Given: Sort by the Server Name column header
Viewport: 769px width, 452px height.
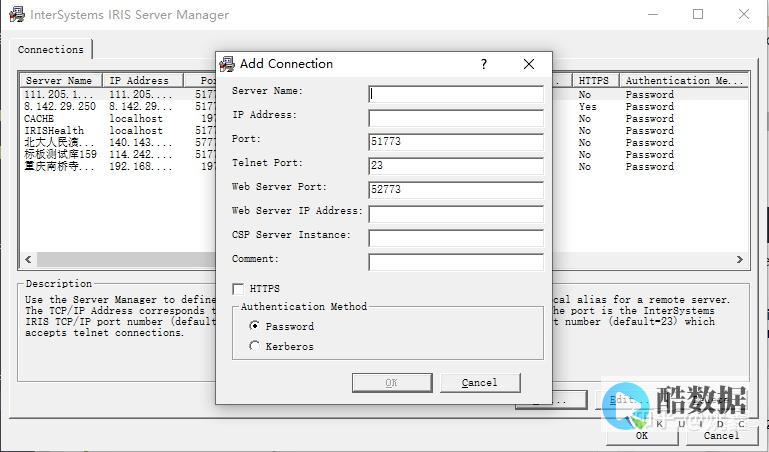Looking at the screenshot, I should click(x=61, y=80).
